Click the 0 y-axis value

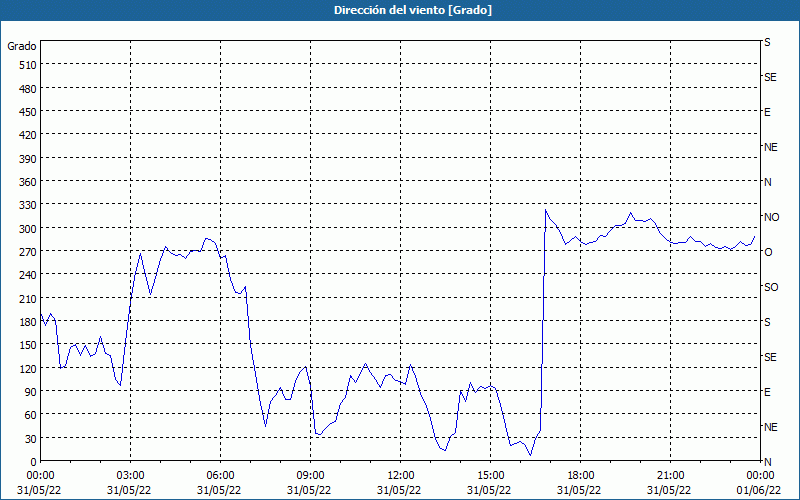[x=34, y=462]
